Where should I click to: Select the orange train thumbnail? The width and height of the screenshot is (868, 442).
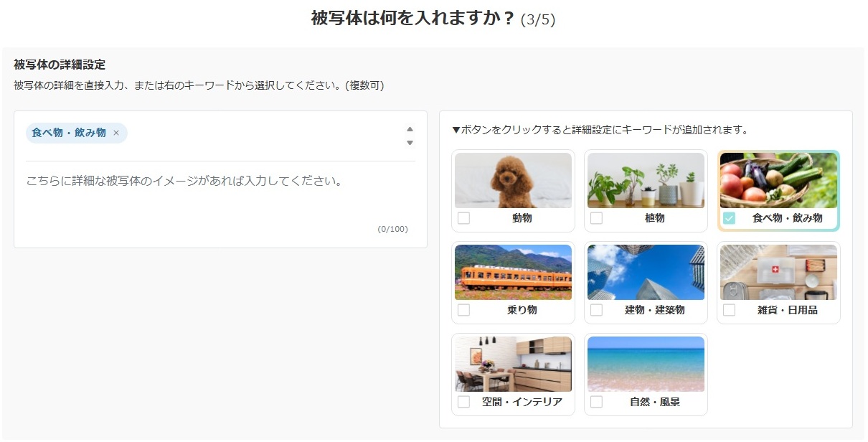click(513, 272)
